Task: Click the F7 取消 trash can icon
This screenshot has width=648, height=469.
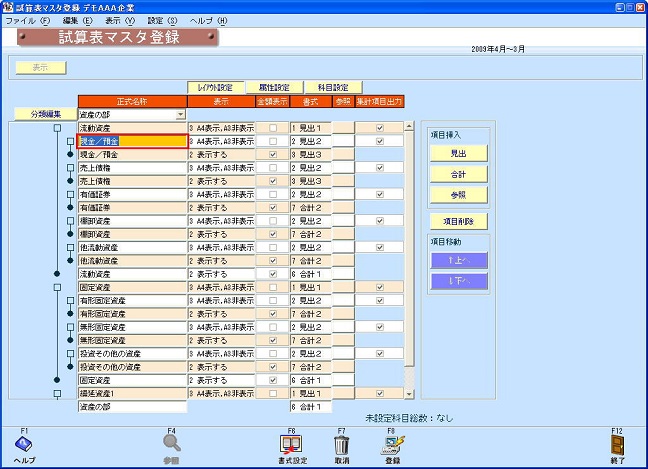Action: pos(341,444)
